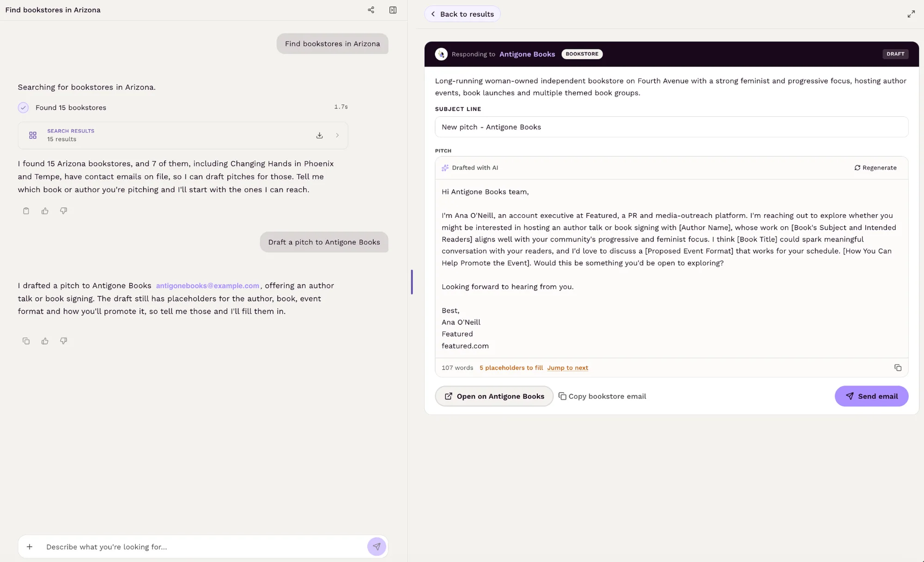Screen dimensions: 924x562
Task: Go back to results
Action: click(462, 14)
